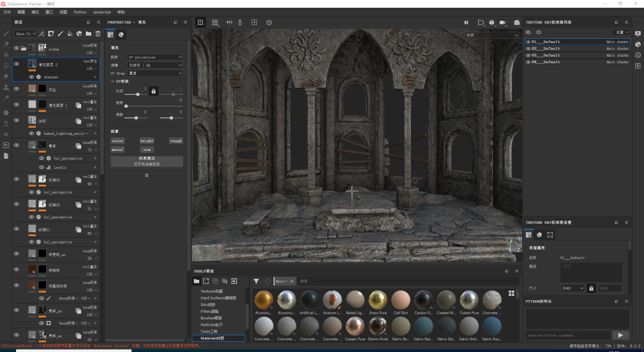Run the Python command with play button

click(620, 335)
